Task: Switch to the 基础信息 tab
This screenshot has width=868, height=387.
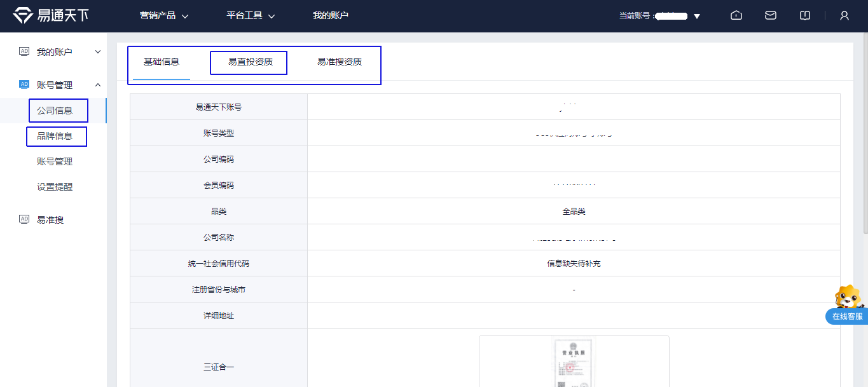Action: [x=162, y=62]
